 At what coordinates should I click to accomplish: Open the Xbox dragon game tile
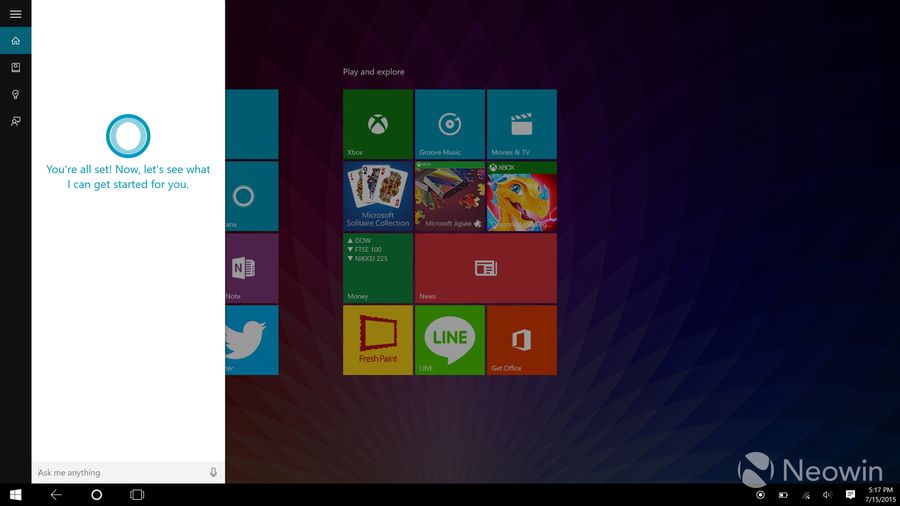point(522,196)
